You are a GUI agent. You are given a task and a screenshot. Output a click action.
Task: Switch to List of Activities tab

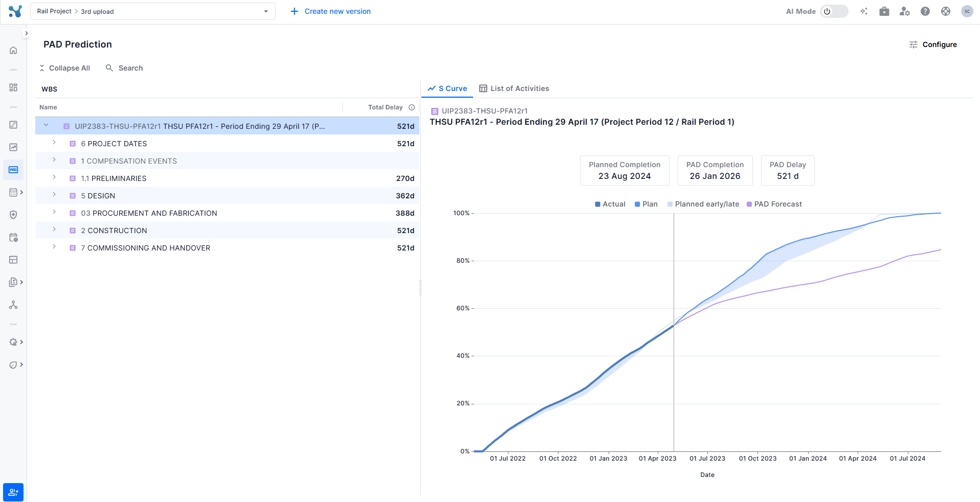(x=514, y=88)
